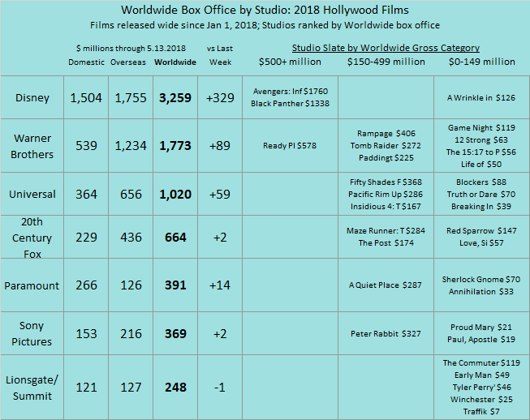Viewport: 530px width, 420px height.
Task: Click the Studio Slate by Worldwide Gross Category heading
Action: (386, 48)
